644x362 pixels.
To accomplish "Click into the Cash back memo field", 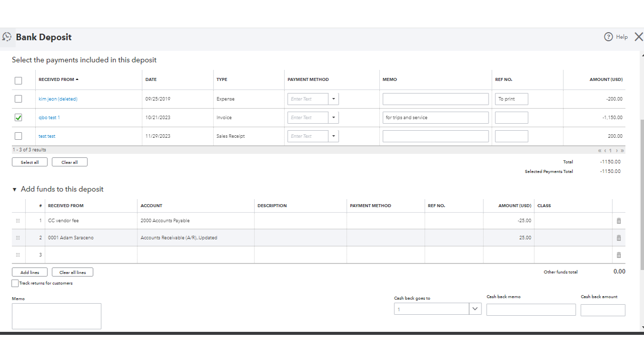I will [x=531, y=310].
